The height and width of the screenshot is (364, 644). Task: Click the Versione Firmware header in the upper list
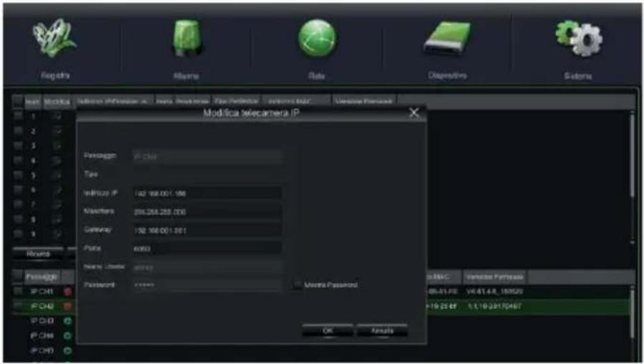(364, 102)
